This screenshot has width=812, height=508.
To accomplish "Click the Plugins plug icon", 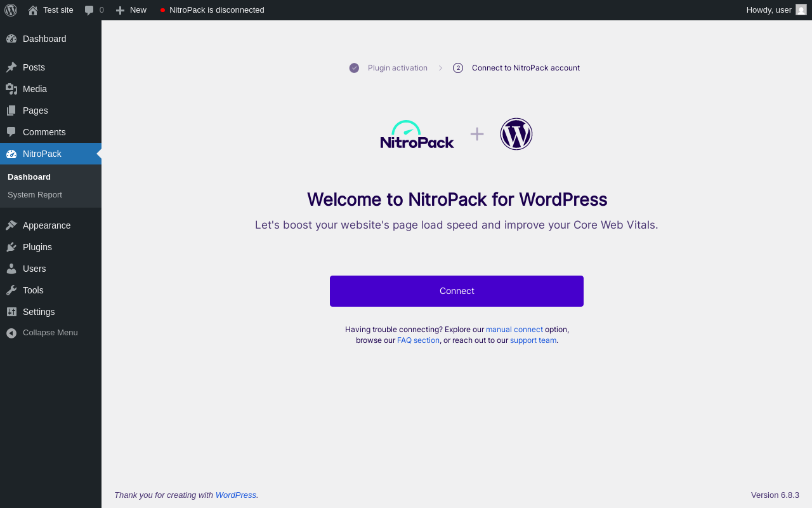I will (x=11, y=247).
